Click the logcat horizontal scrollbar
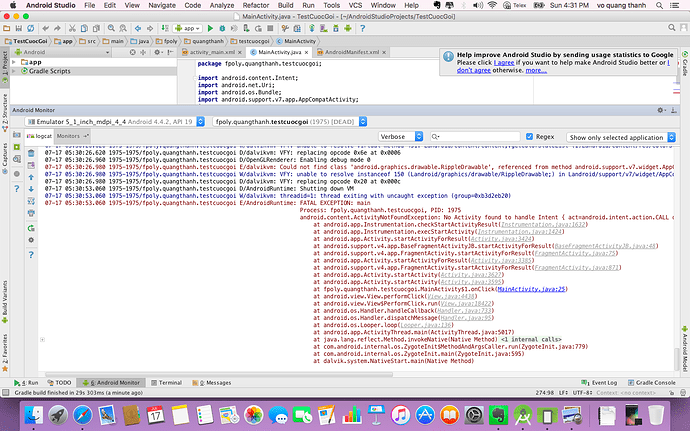 point(219,374)
